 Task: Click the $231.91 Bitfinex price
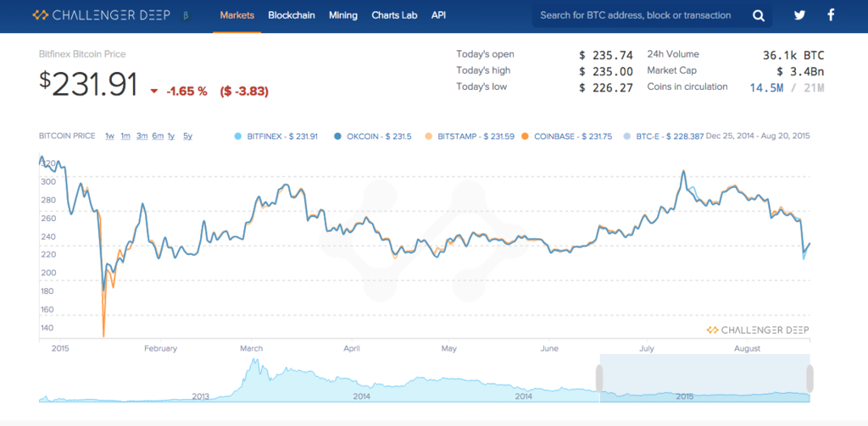pos(88,85)
